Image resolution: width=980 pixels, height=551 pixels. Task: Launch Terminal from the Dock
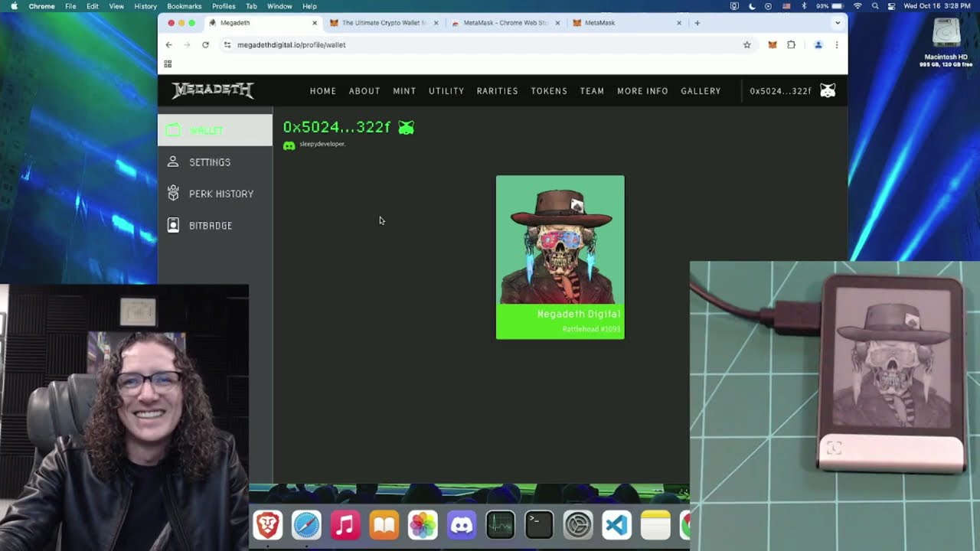[x=539, y=525]
